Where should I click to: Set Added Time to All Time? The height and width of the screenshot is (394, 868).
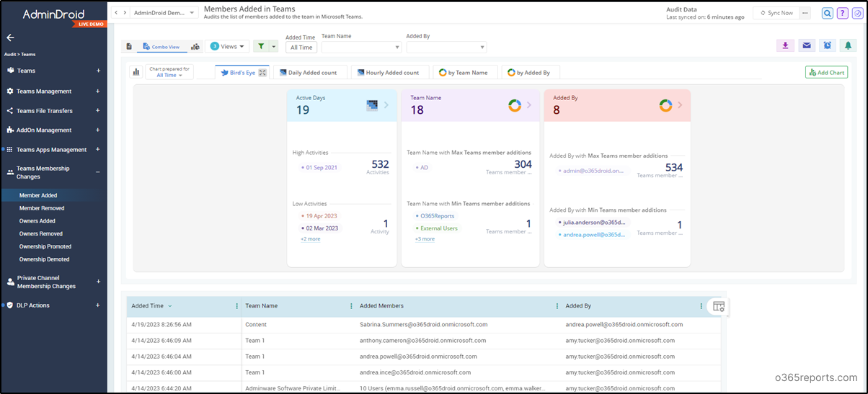click(x=301, y=48)
